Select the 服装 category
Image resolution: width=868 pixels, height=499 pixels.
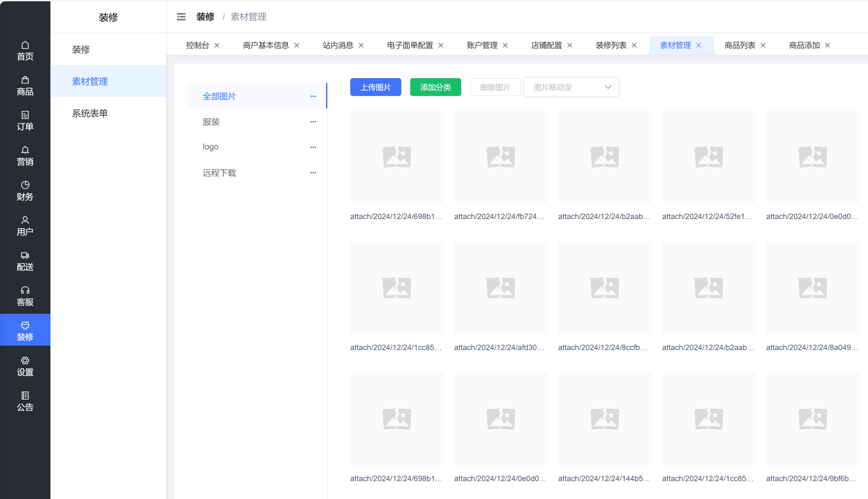257,122
